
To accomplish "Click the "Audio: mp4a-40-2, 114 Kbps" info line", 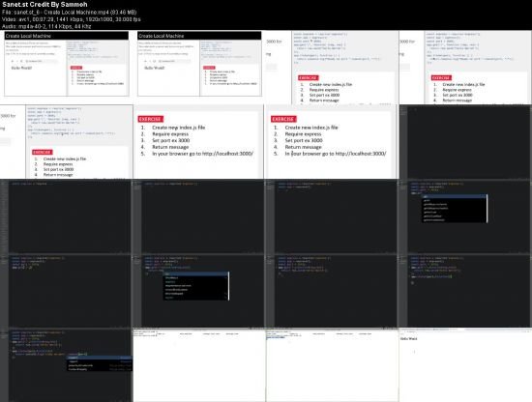I will click(46, 26).
